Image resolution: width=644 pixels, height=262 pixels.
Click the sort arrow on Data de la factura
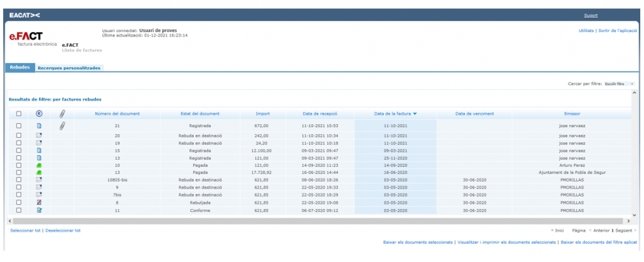415,114
